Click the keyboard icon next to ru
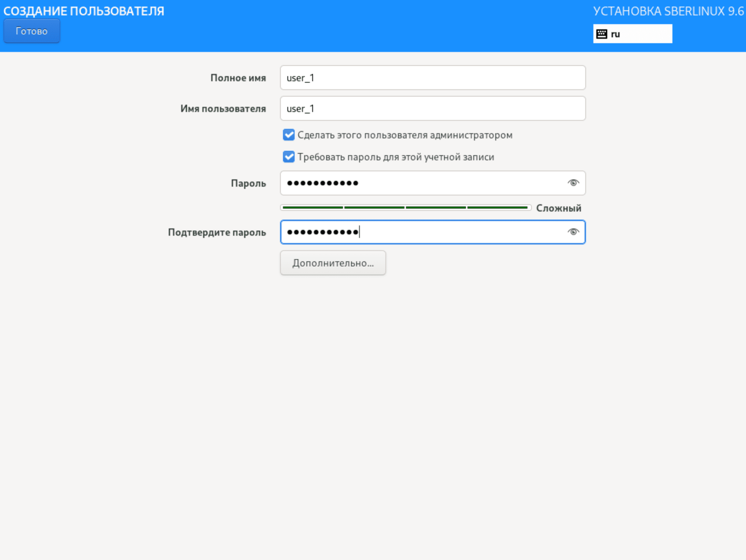This screenshot has width=746, height=560. coord(601,34)
